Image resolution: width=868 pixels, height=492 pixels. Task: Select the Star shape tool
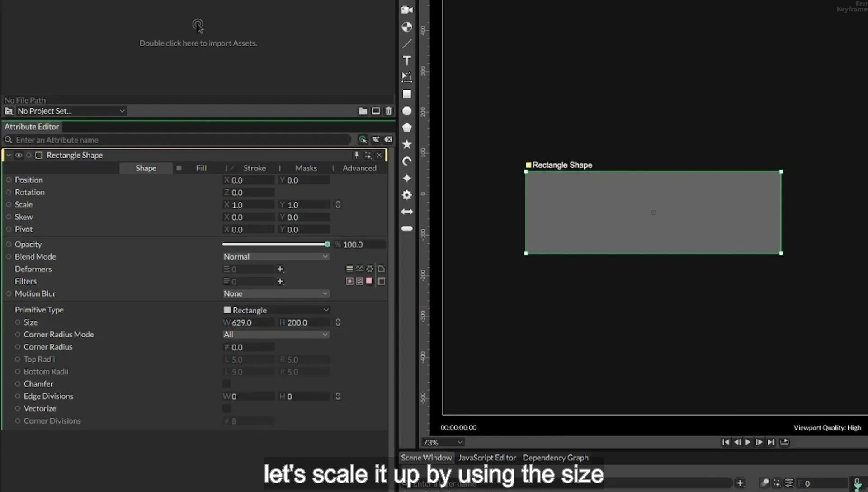click(407, 144)
